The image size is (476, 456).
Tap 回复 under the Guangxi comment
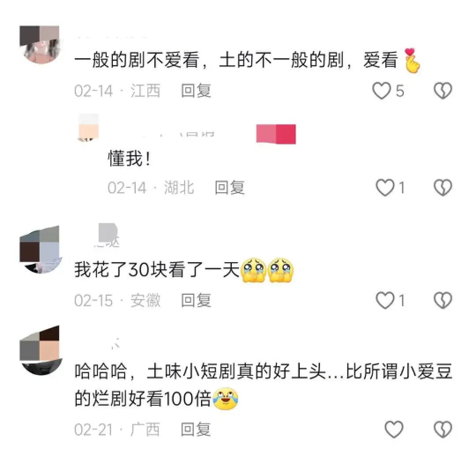tap(196, 429)
